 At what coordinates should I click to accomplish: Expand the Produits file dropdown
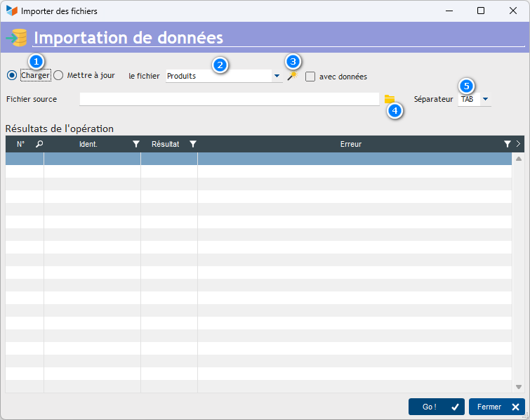click(277, 76)
